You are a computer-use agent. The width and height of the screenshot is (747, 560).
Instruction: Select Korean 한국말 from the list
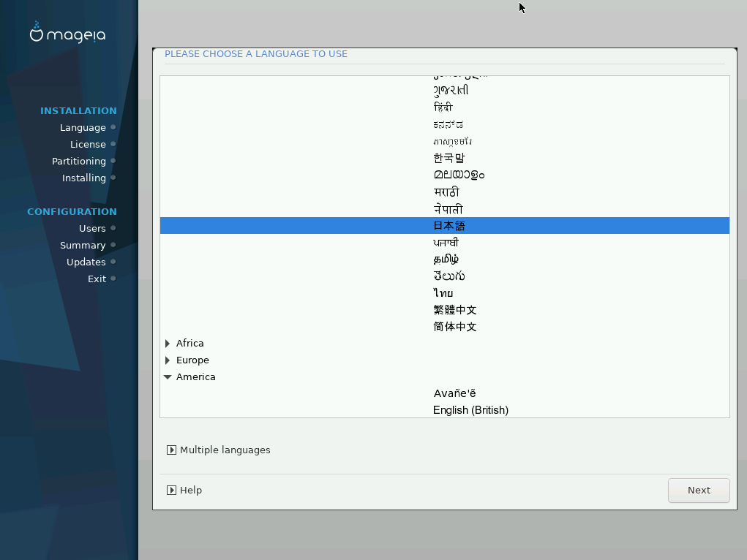(448, 158)
